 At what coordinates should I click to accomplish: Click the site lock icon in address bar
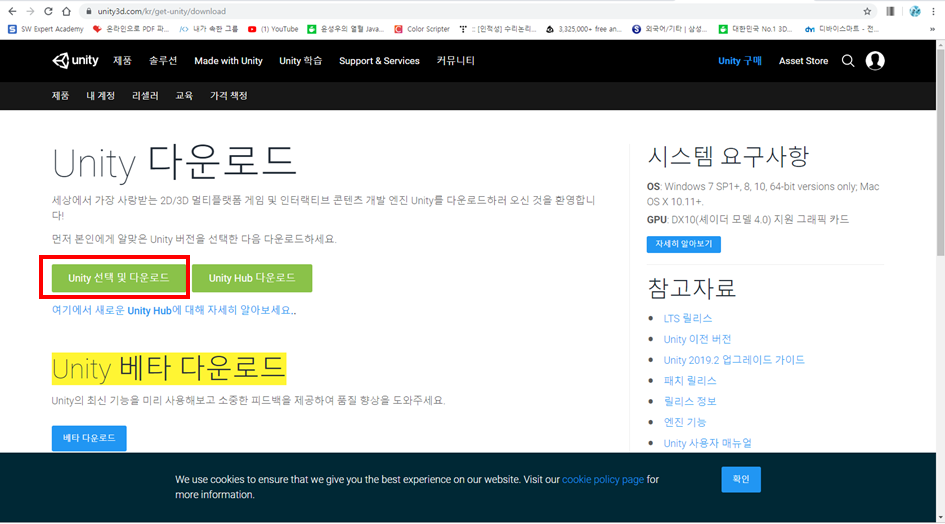pos(89,11)
